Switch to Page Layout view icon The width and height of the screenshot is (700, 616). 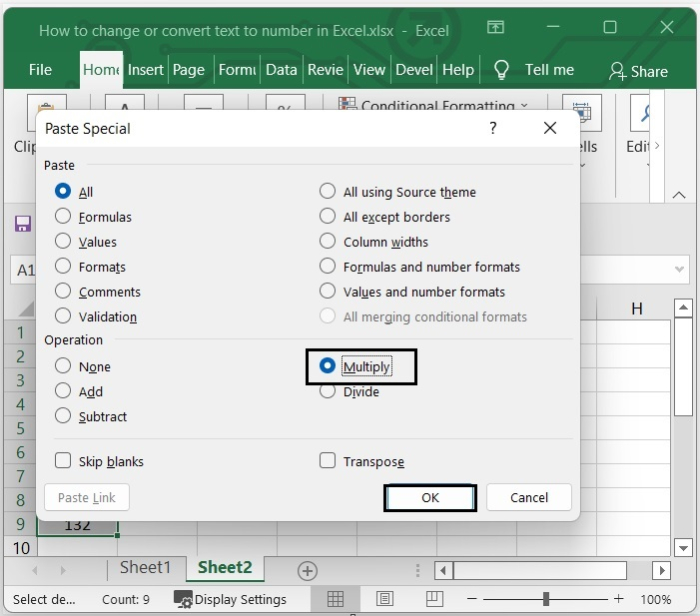385,599
